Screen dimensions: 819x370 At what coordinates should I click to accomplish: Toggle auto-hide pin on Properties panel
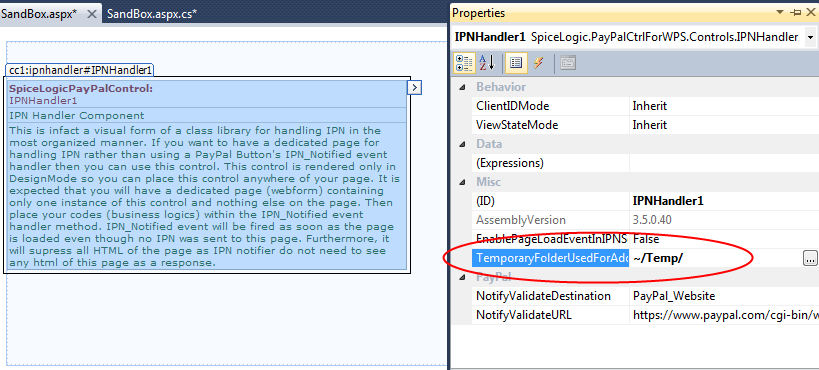pyautogui.click(x=795, y=12)
